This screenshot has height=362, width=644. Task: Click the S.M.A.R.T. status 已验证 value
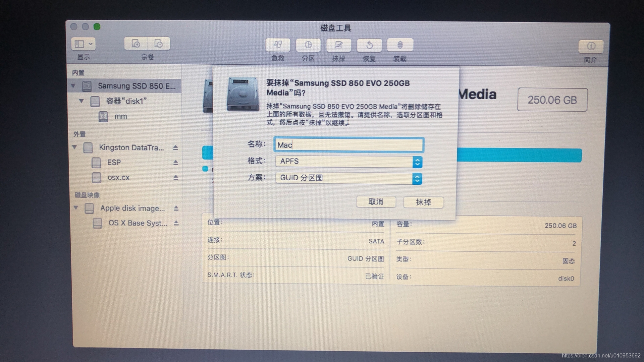click(x=374, y=276)
